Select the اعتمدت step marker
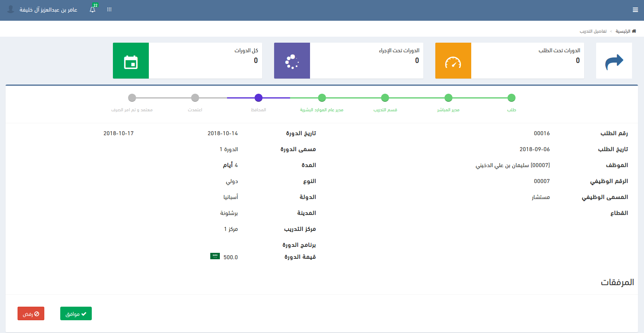 (195, 98)
